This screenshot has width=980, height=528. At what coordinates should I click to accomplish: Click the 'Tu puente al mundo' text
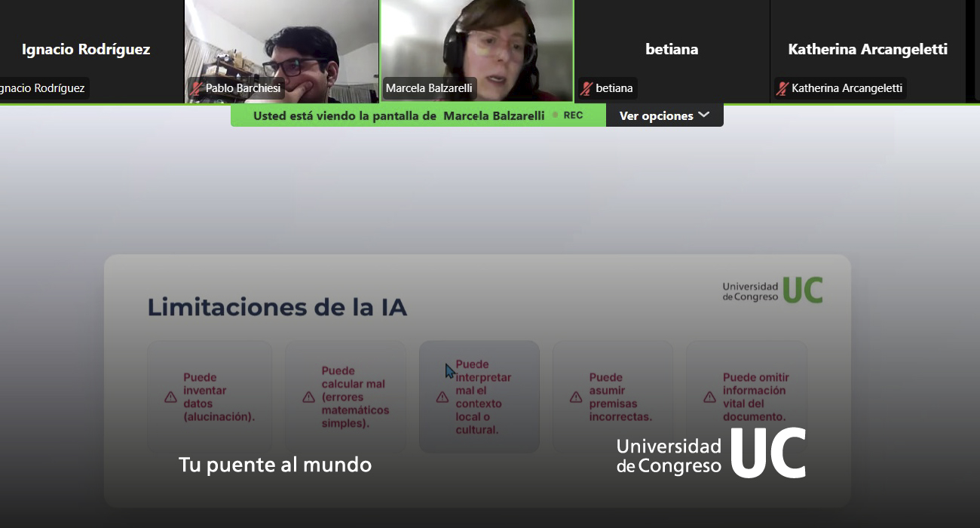pos(275,464)
